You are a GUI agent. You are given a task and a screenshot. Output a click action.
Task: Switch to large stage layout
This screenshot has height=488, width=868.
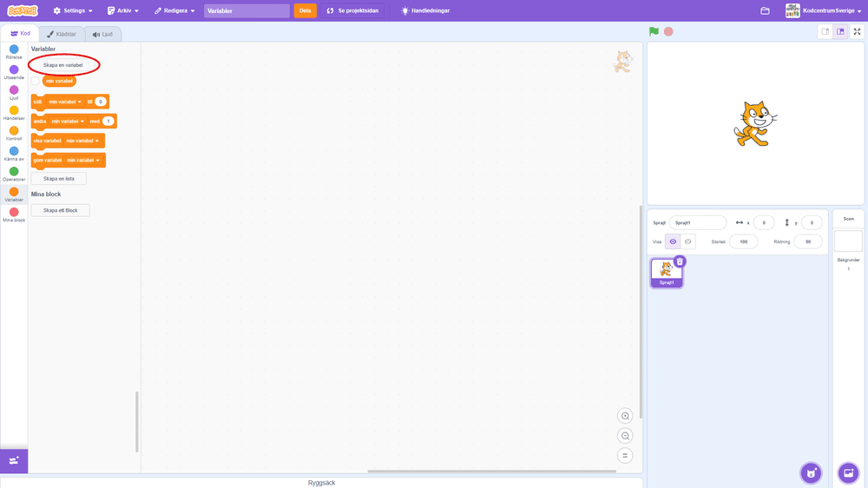tap(840, 31)
